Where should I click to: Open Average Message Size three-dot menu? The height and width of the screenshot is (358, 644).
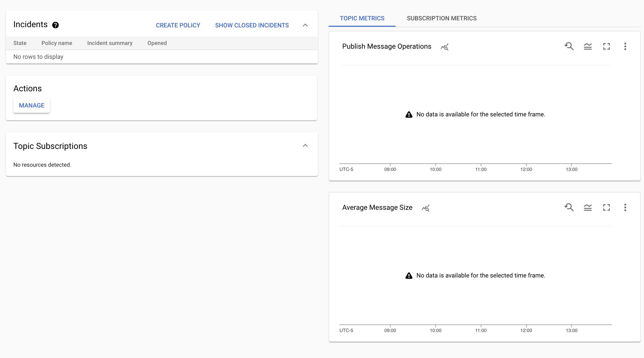tap(625, 207)
